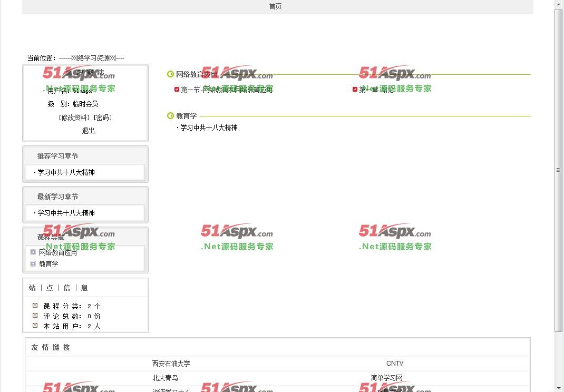Click the 最新学习章节 panel header

tap(57, 197)
